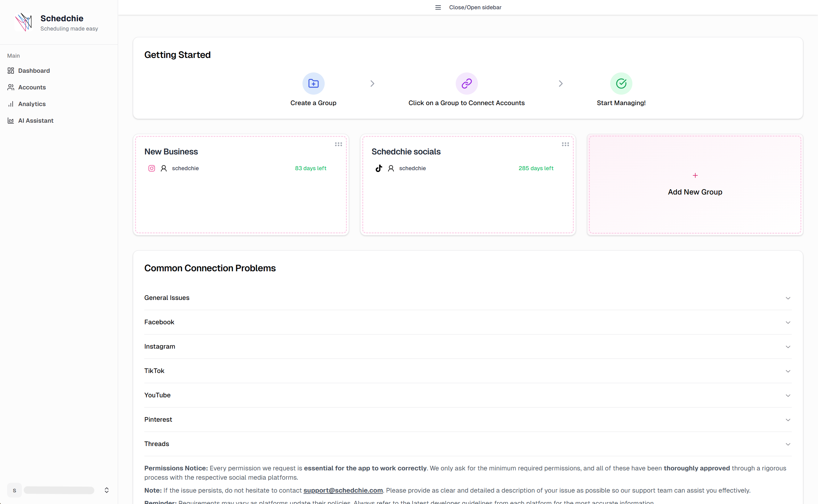
Task: Click the Analytics bar chart icon
Action: [11, 104]
